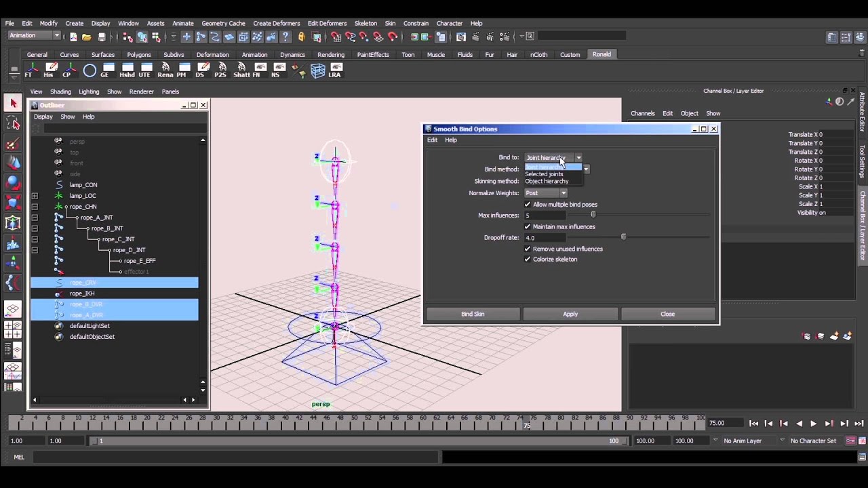Click the new scene icon
Image resolution: width=868 pixels, height=488 pixels.
73,37
